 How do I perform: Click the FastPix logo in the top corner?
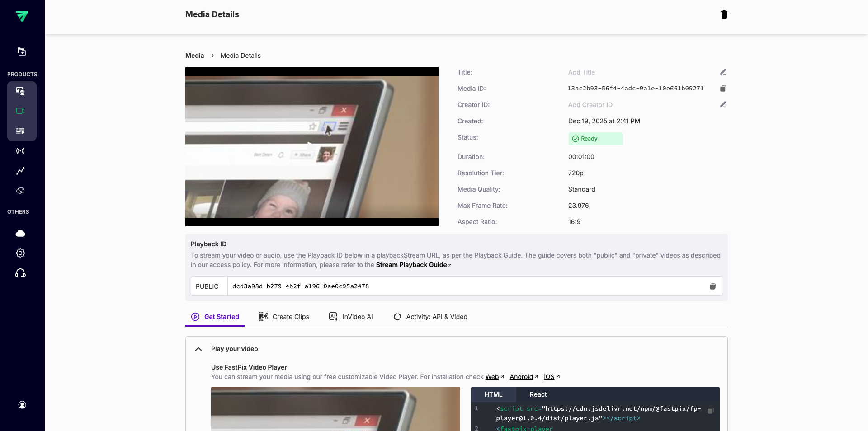point(23,16)
